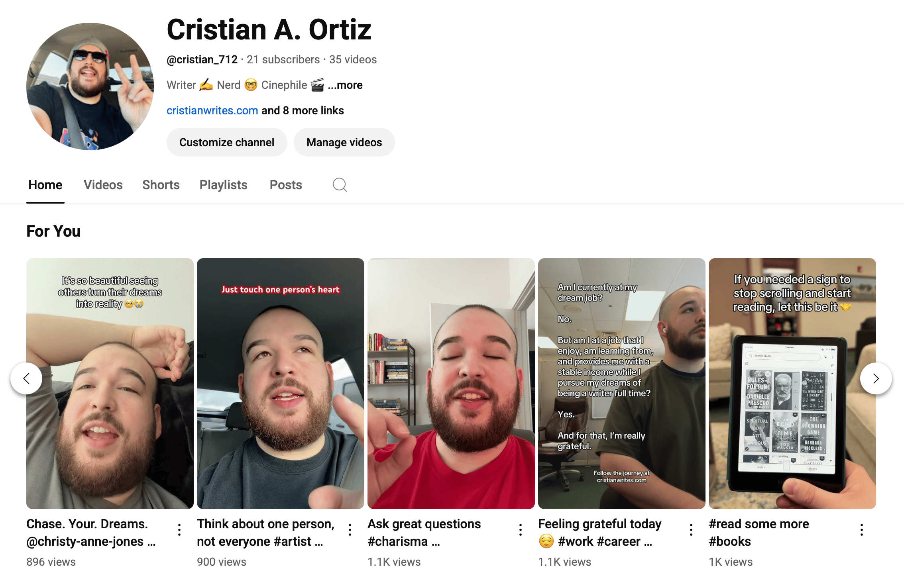Switch to the Videos tab
The width and height of the screenshot is (904, 588).
[x=103, y=185]
